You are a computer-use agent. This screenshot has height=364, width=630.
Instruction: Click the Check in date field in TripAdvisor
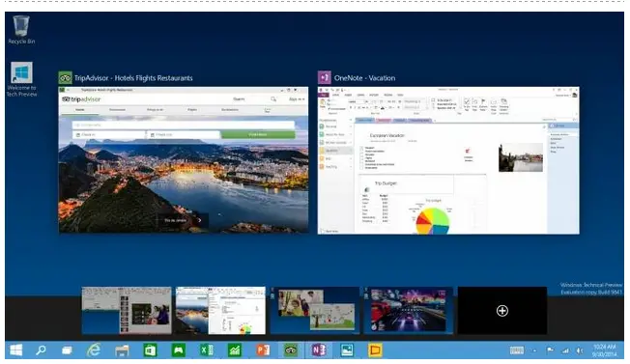pyautogui.click(x=109, y=135)
